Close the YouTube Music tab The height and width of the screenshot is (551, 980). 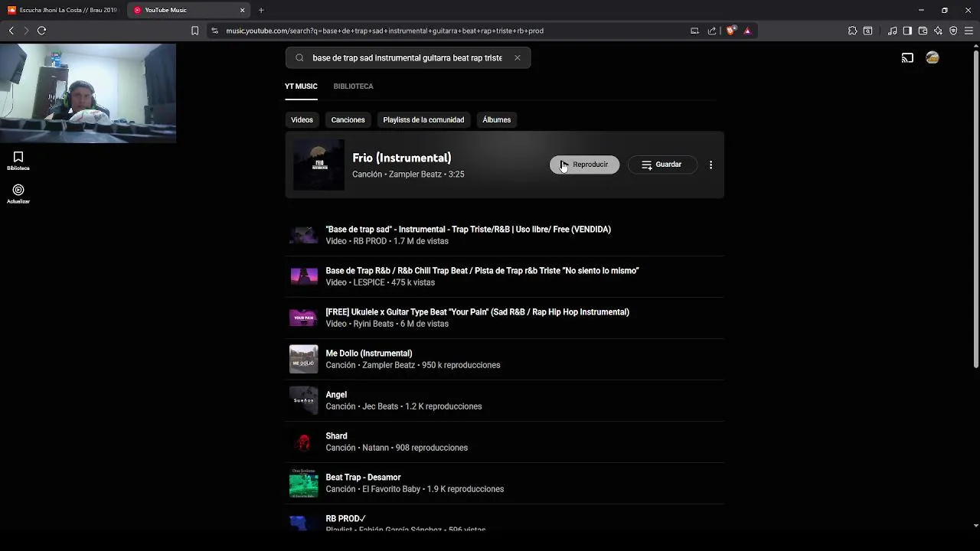pyautogui.click(x=243, y=10)
